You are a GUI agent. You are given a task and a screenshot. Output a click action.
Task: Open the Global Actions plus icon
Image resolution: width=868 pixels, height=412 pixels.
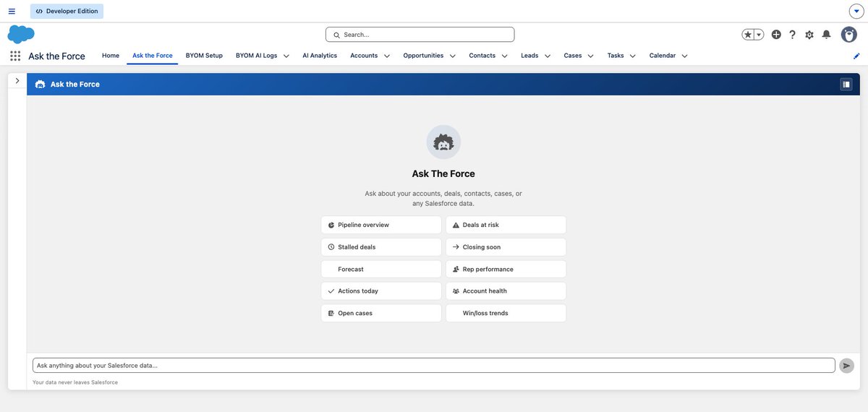776,35
